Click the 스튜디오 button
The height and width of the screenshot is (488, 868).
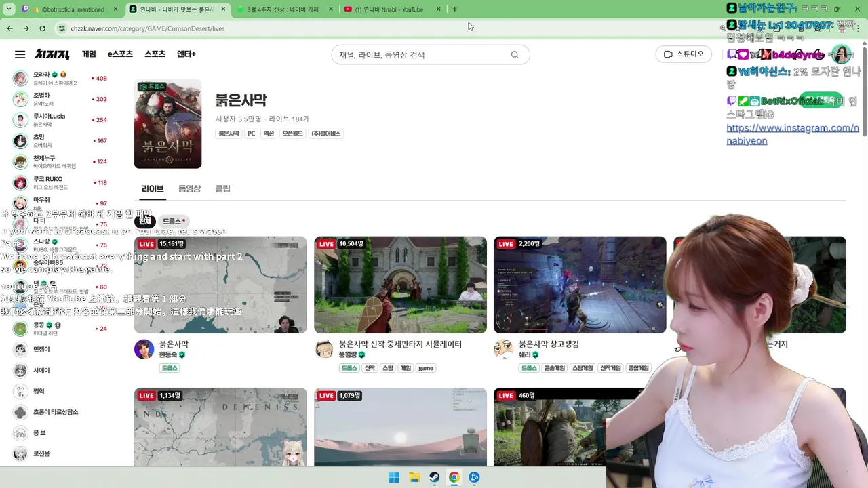[x=684, y=54]
